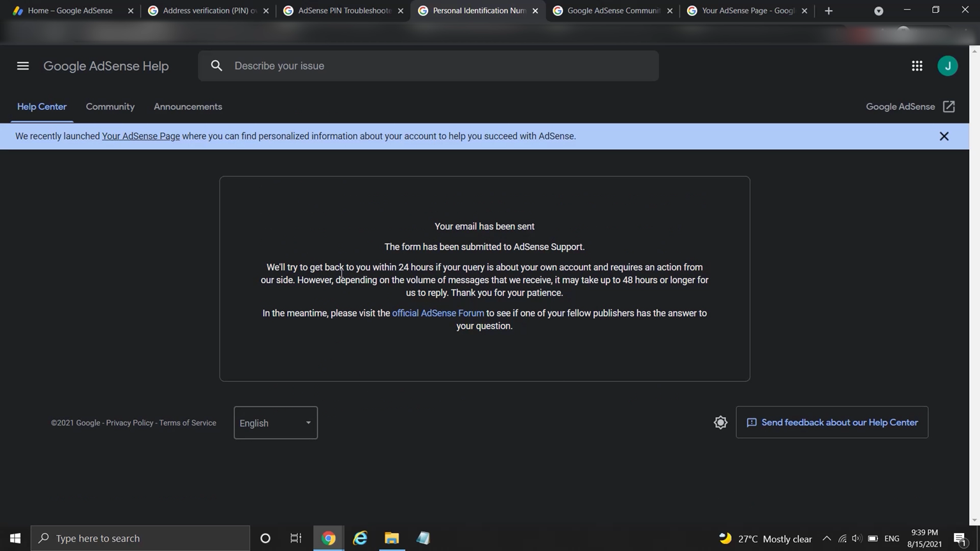
Task: Focus the Describe your issue search field
Action: pyautogui.click(x=428, y=66)
